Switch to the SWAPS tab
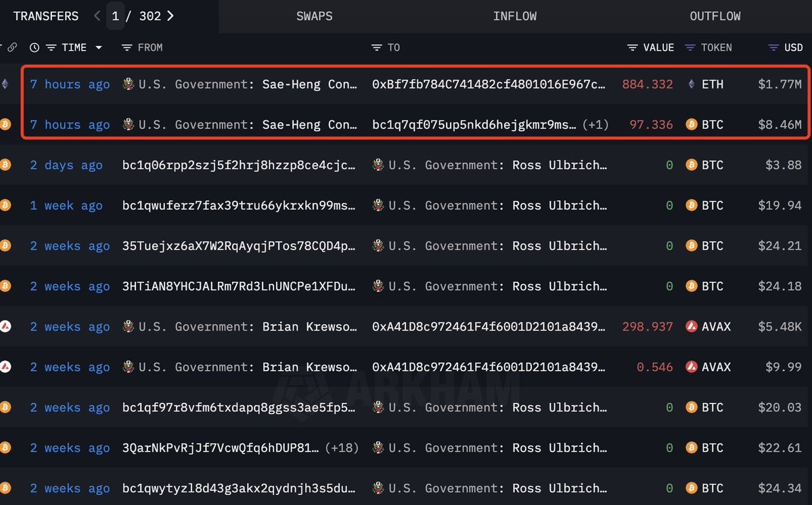 click(x=314, y=16)
